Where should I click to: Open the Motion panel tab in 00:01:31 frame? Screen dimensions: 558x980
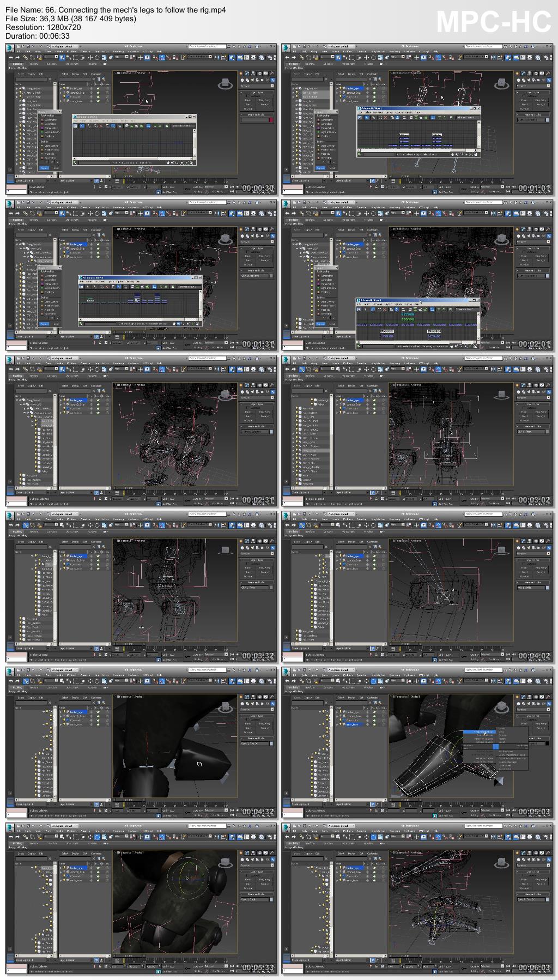click(259, 229)
